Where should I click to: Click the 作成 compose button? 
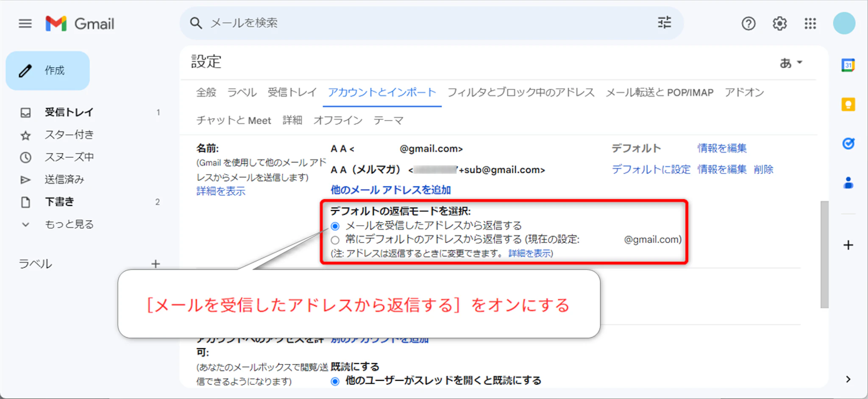[48, 71]
